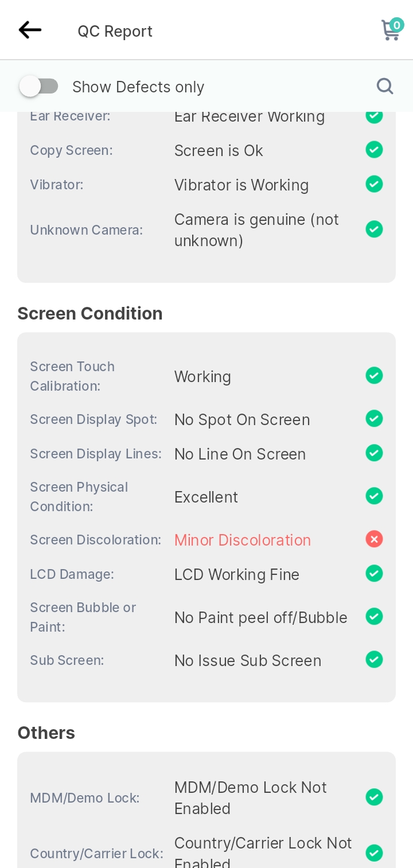
Task: Tap the Others section heading
Action: click(46, 733)
